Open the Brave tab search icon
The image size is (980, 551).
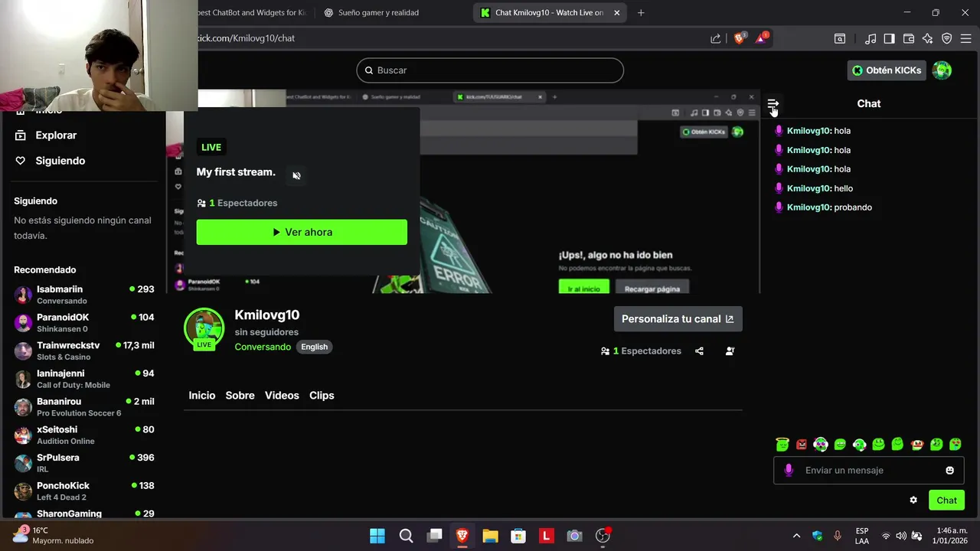(840, 38)
